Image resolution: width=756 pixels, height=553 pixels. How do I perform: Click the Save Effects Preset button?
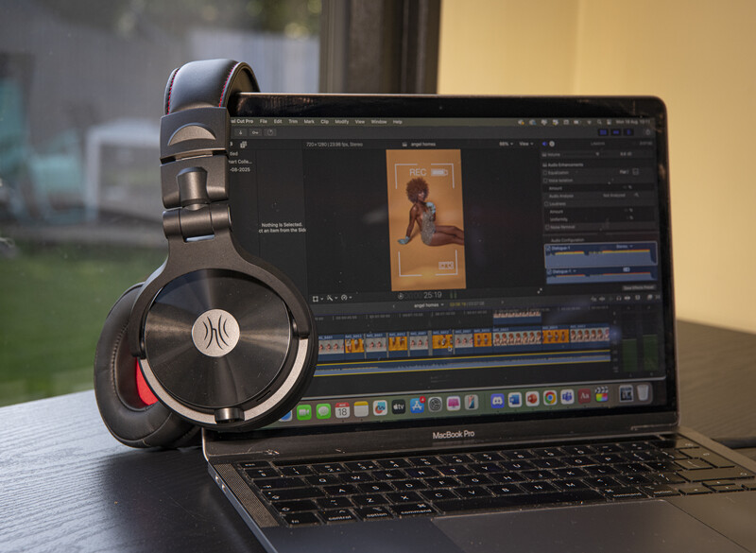639,287
